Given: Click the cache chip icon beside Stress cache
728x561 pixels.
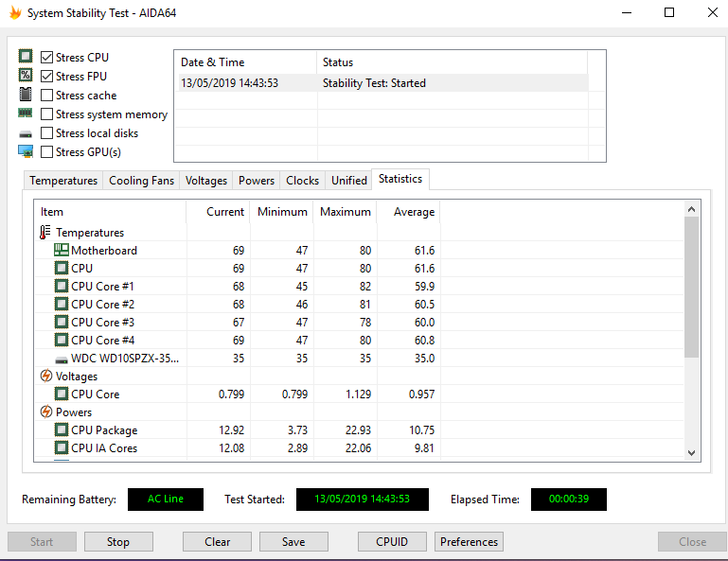Looking at the screenshot, I should click(26, 95).
